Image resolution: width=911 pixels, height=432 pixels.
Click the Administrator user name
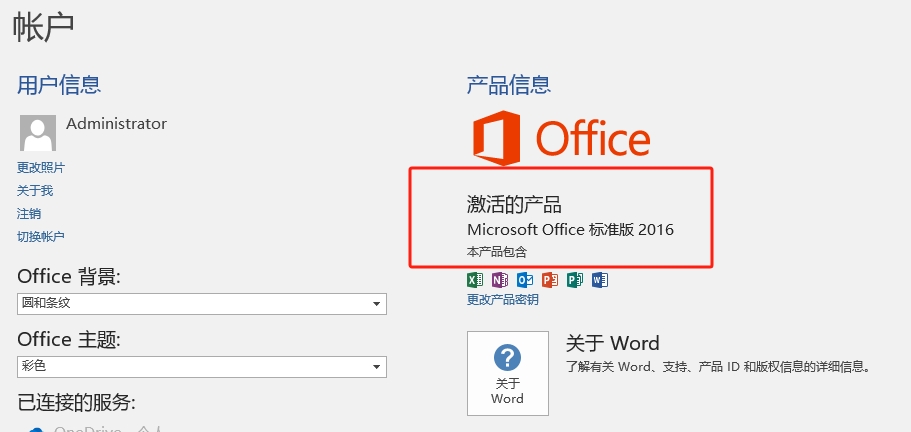point(116,124)
